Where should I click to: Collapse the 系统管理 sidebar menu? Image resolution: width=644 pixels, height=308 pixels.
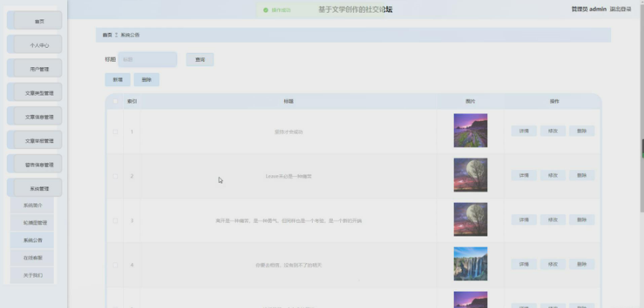pos(34,188)
